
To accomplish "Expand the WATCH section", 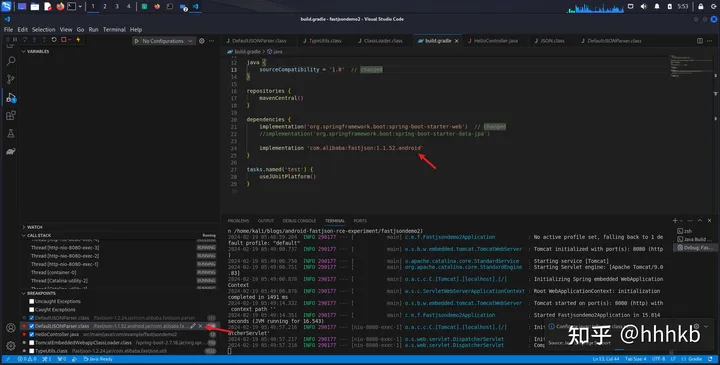I will 34,227.
